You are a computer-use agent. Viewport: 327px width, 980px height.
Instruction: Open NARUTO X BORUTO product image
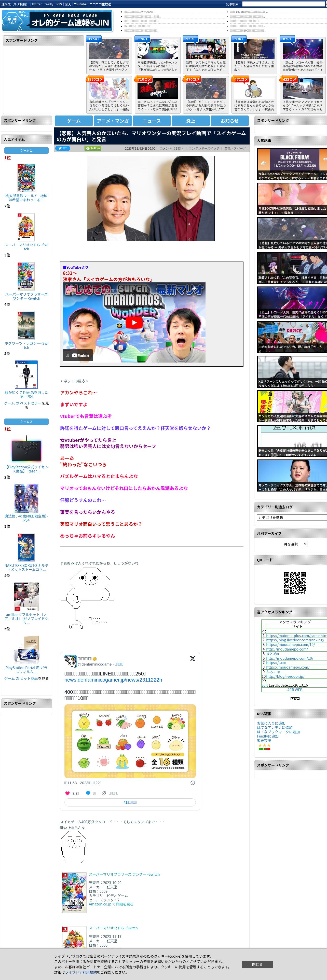click(26, 547)
